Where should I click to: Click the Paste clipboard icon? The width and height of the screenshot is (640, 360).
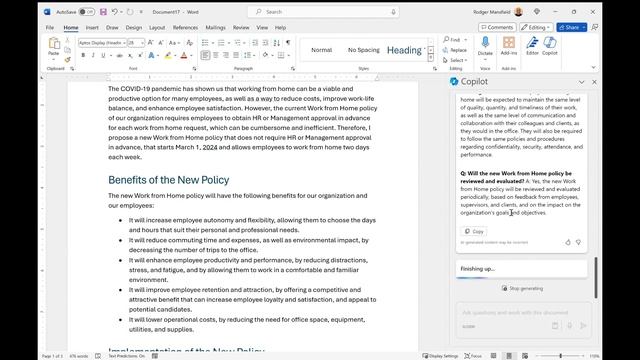click(53, 43)
